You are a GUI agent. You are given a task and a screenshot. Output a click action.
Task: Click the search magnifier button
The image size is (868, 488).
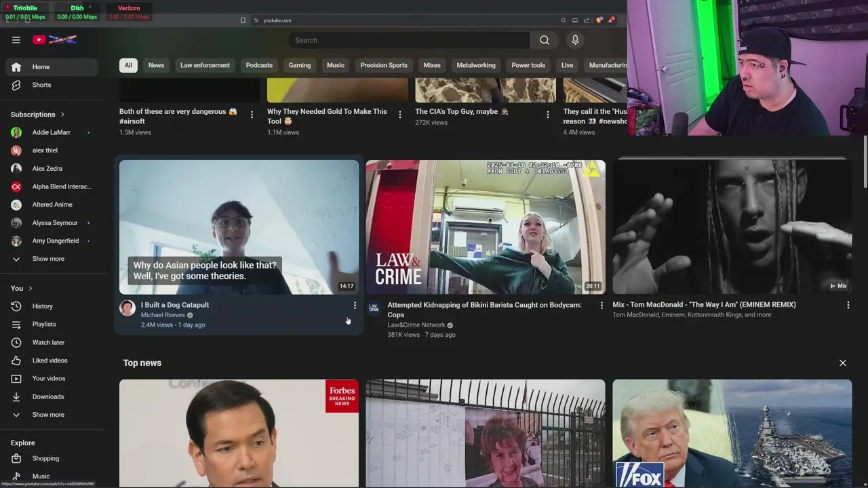544,40
